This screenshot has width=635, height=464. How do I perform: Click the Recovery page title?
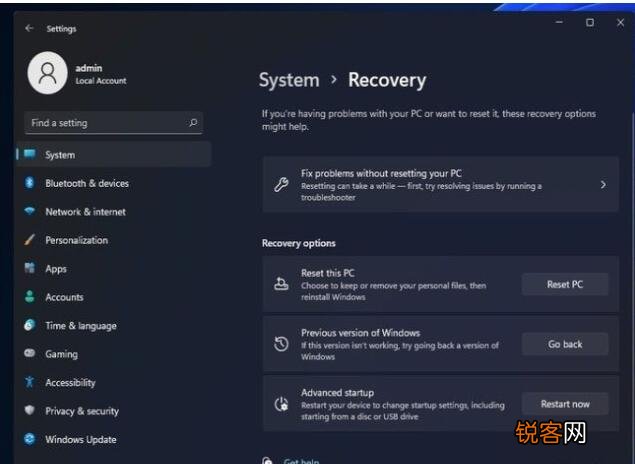(387, 80)
